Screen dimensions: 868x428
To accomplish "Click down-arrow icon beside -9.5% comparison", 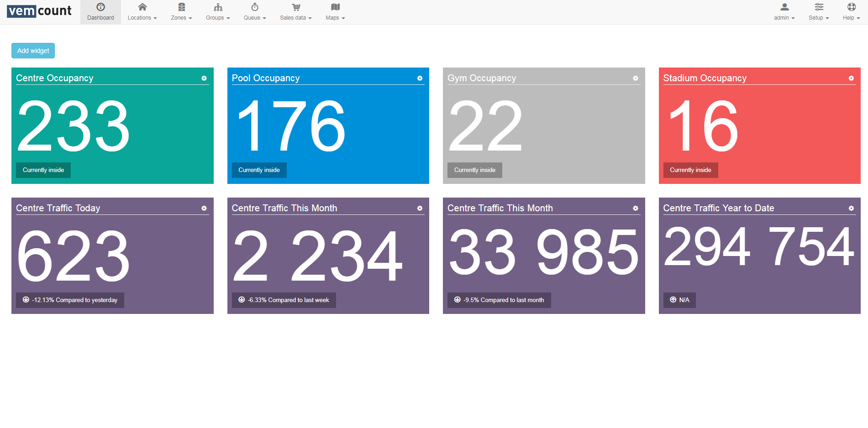I will [457, 300].
